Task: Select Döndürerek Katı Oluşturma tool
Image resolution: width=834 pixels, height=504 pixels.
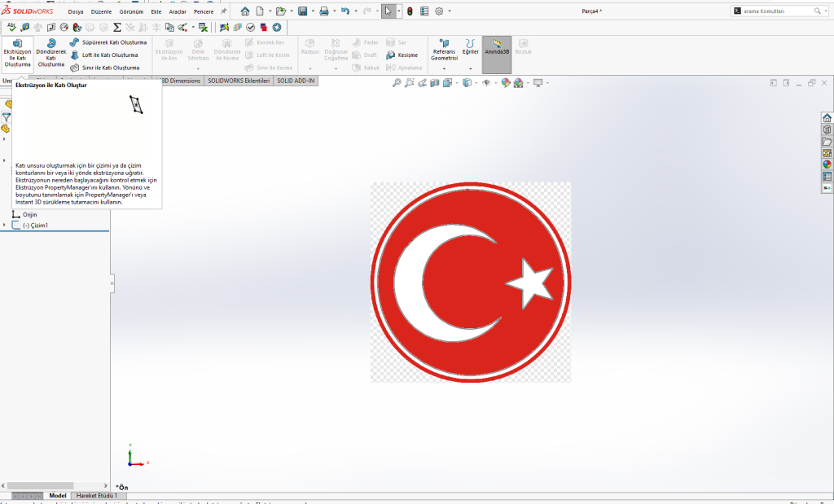Action: click(x=50, y=53)
